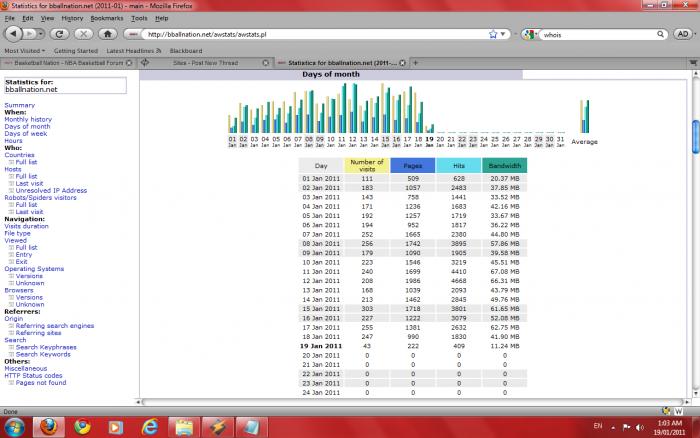The height and width of the screenshot is (438, 700).
Task: Open the History menu
Action: pyautogui.click(x=71, y=18)
